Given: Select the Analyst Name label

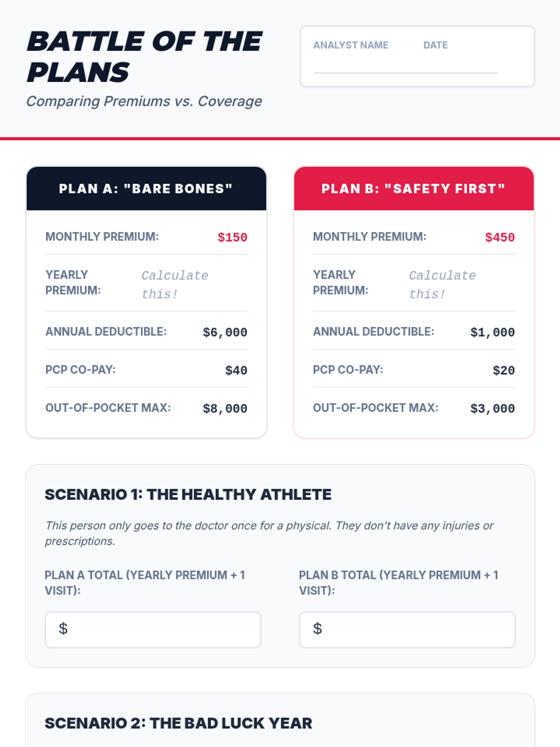Looking at the screenshot, I should (x=350, y=45).
